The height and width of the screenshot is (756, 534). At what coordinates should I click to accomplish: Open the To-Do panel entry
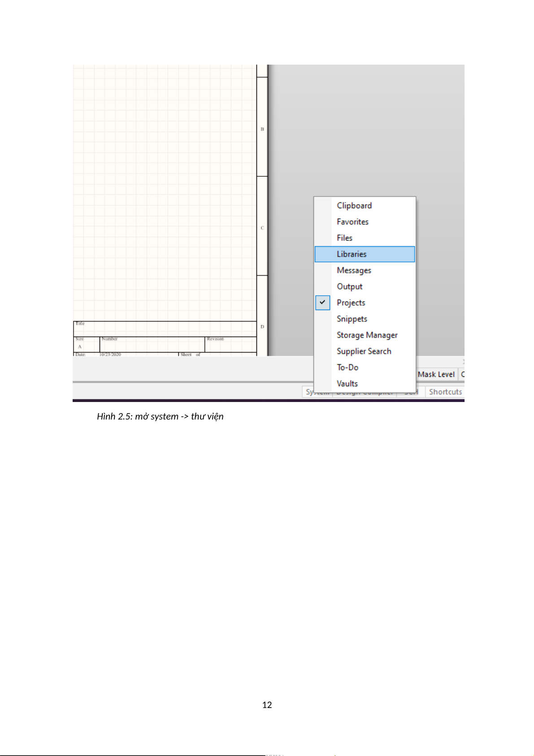click(347, 367)
